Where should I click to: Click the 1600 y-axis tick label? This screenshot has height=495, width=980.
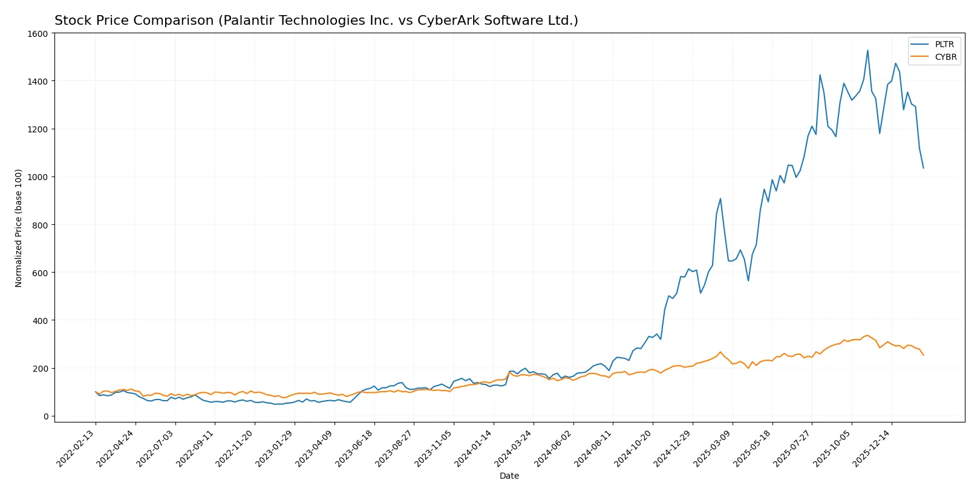[38, 34]
